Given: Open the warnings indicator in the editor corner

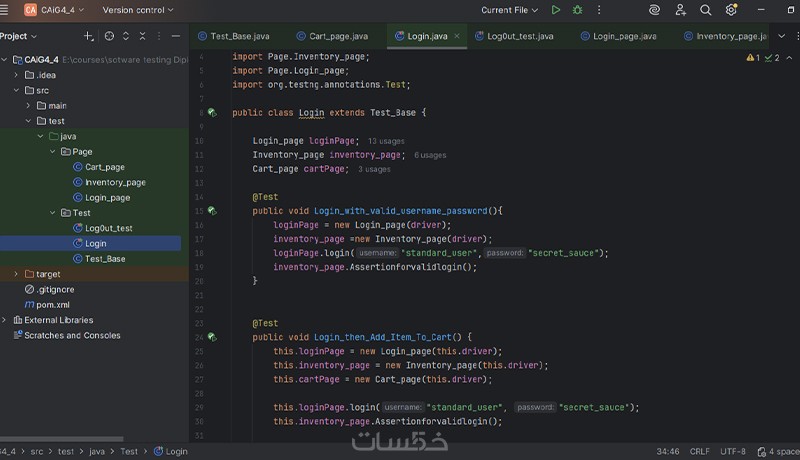Looking at the screenshot, I should point(753,58).
